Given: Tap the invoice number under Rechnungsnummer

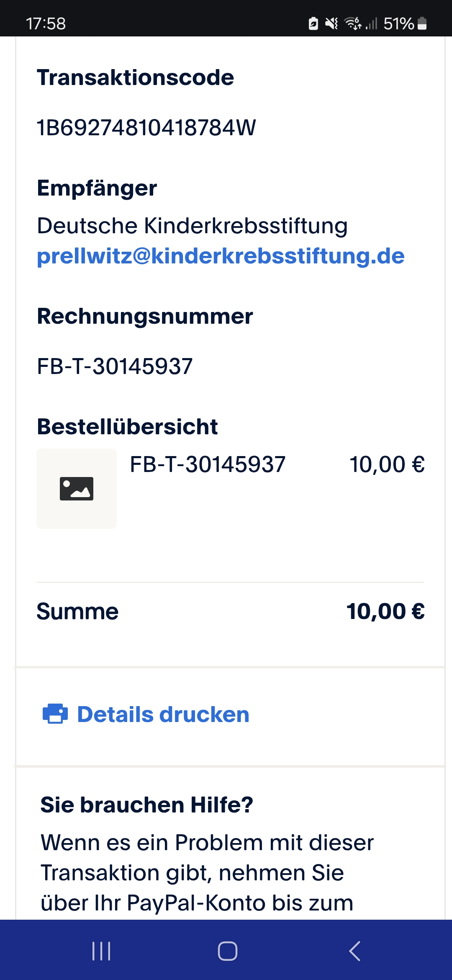Looking at the screenshot, I should click(115, 366).
